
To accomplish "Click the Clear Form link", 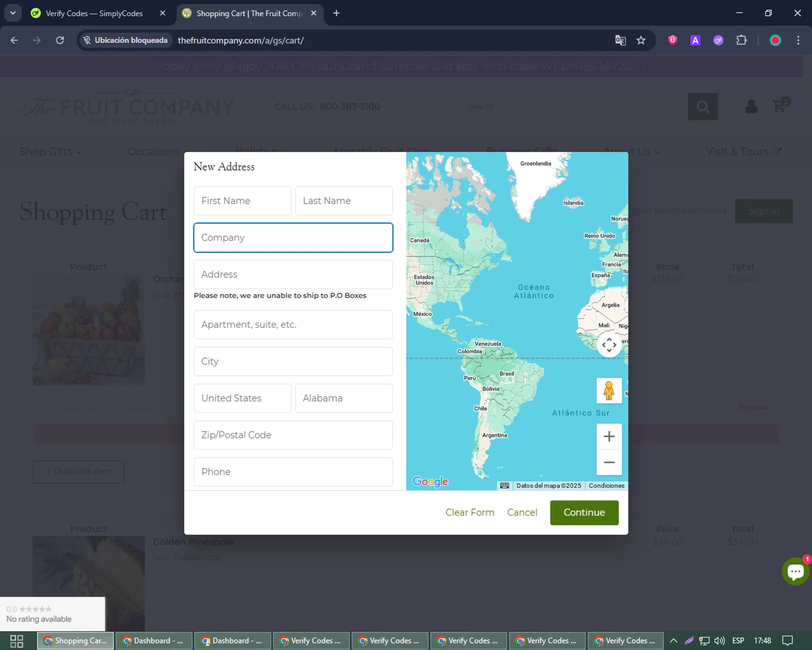I will coord(470,512).
